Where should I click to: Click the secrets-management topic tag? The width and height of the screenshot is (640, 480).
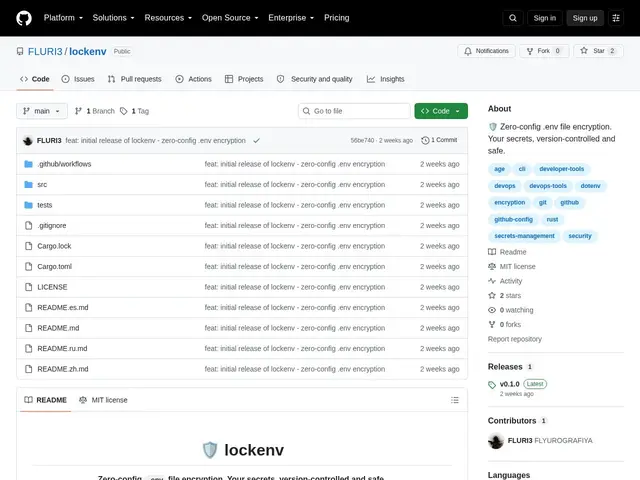(x=524, y=236)
